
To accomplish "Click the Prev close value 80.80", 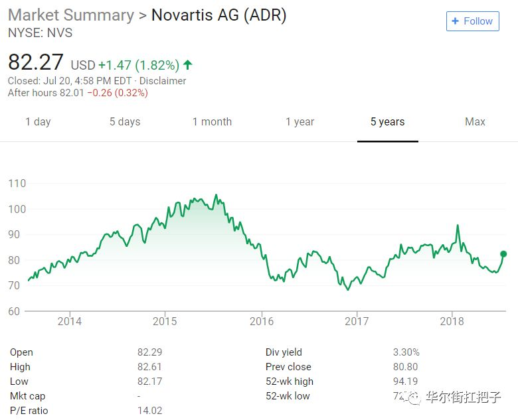I will (405, 367).
